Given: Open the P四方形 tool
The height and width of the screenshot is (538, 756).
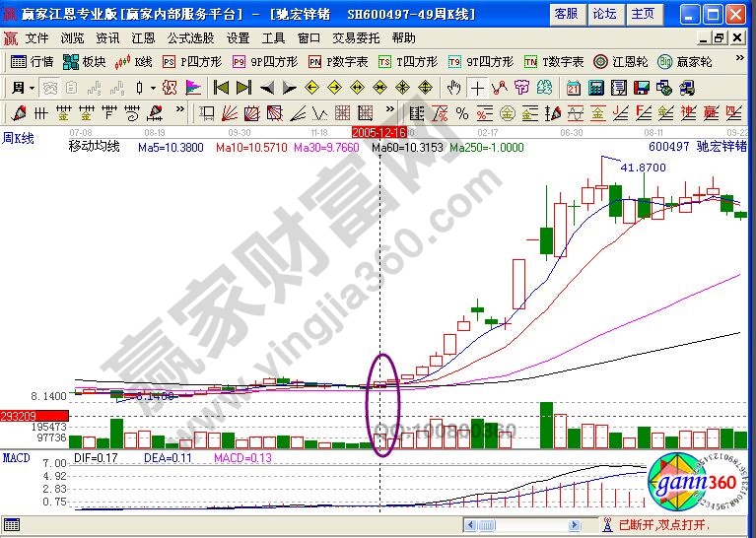Looking at the screenshot, I should click(x=192, y=62).
